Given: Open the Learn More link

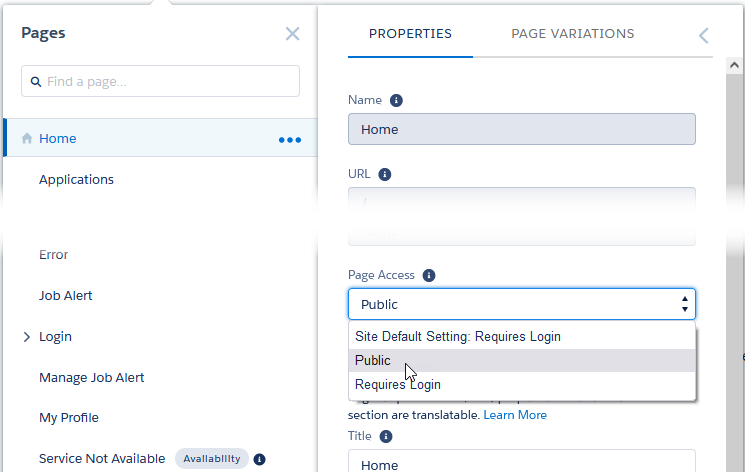Looking at the screenshot, I should (515, 415).
